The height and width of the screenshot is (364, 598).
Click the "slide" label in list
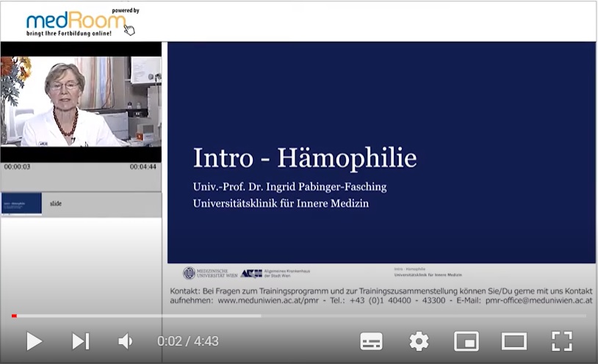pyautogui.click(x=56, y=203)
